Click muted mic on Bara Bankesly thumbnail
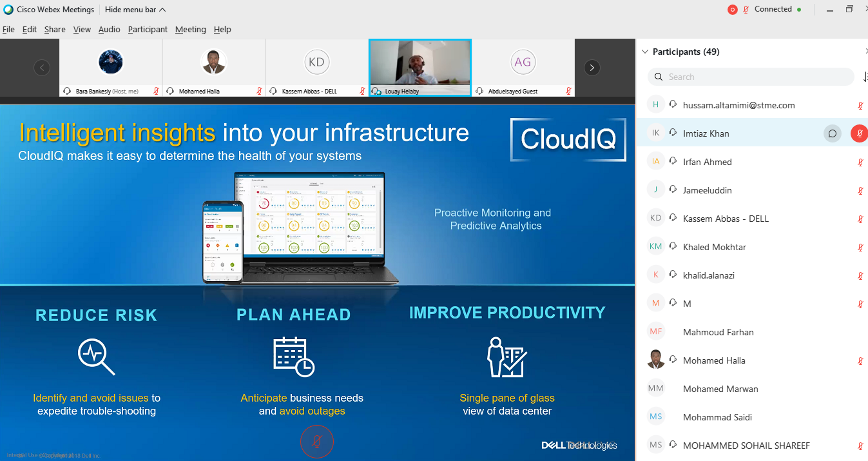The image size is (868, 461). pyautogui.click(x=156, y=92)
